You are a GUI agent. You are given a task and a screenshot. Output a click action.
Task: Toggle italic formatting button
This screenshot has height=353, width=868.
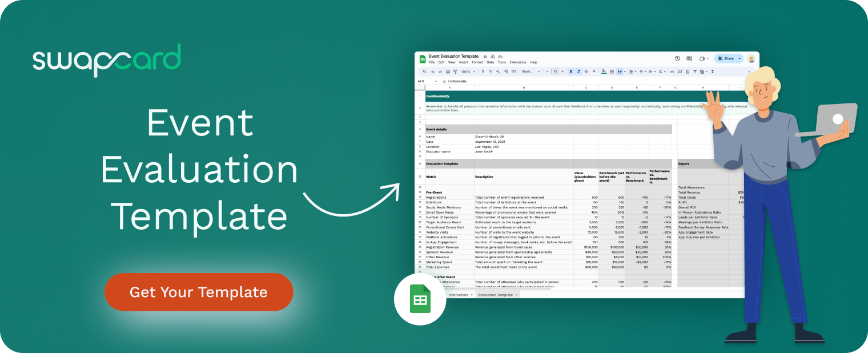coord(578,72)
